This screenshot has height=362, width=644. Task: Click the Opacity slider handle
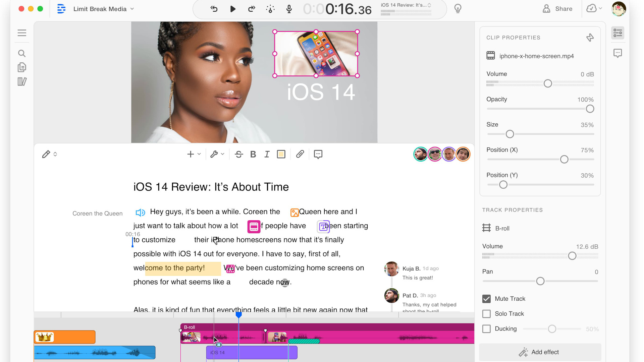pos(590,109)
